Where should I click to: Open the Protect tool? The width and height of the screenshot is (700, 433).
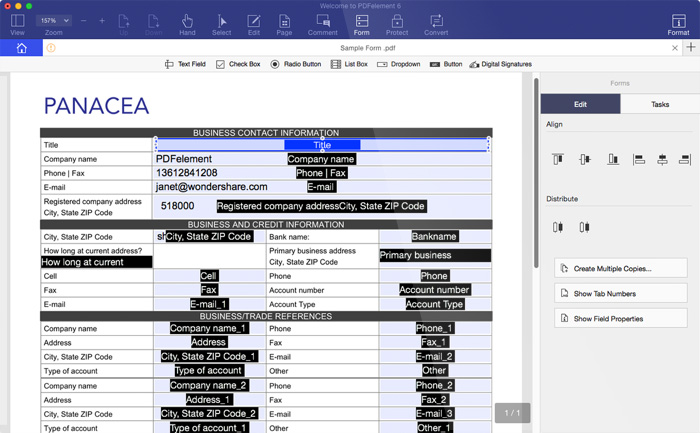tap(397, 25)
